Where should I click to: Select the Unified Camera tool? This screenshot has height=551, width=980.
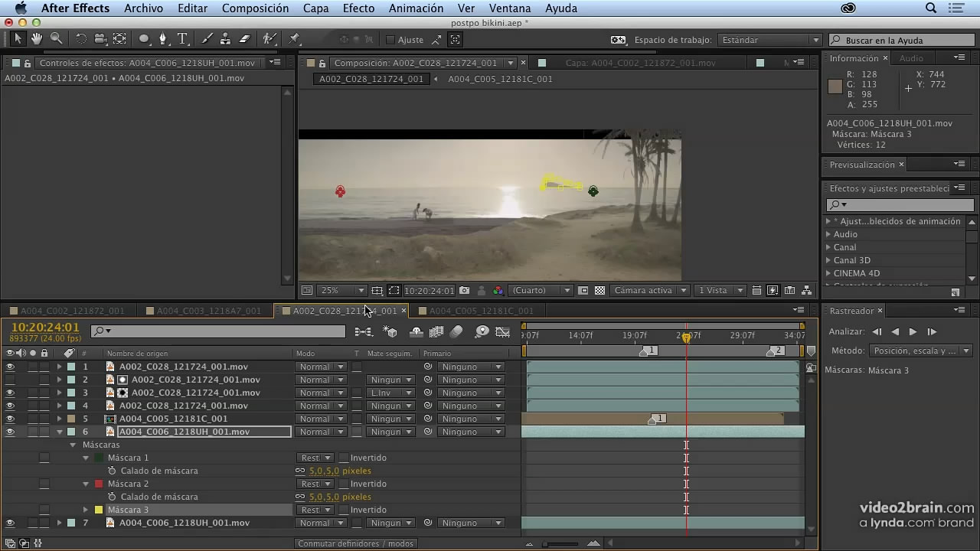pyautogui.click(x=100, y=39)
